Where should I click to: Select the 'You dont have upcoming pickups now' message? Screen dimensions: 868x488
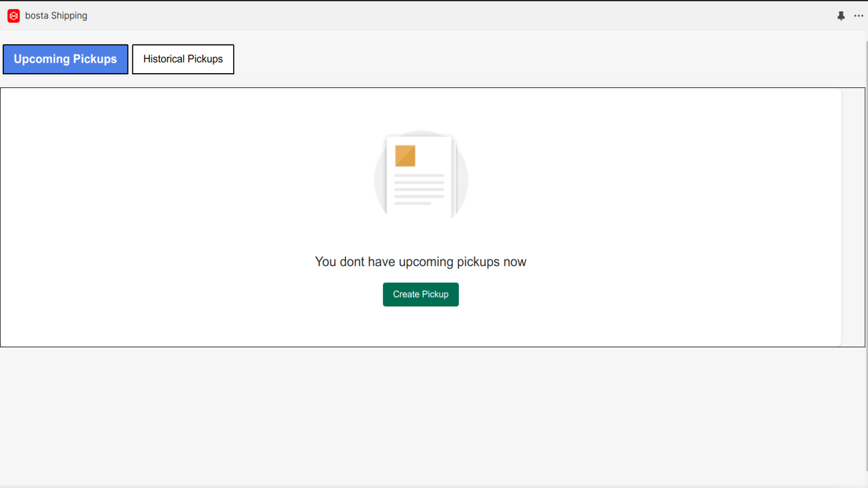(x=420, y=262)
